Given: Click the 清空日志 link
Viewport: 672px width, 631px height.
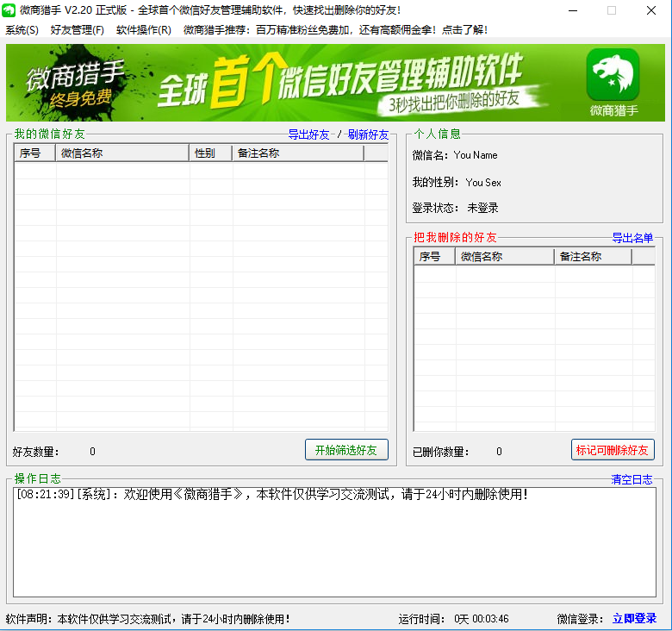Looking at the screenshot, I should coord(632,479).
